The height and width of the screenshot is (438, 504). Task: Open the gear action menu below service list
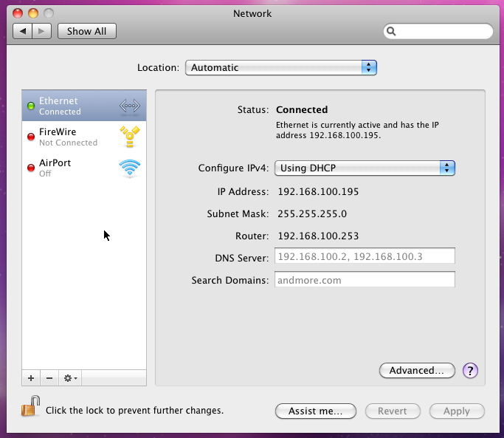[x=70, y=377]
